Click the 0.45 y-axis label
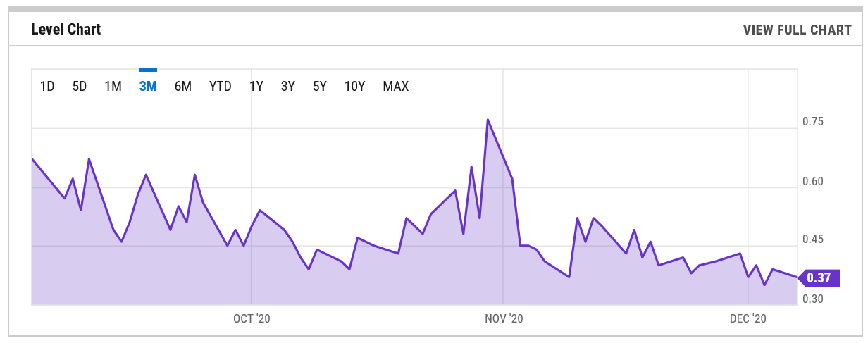Viewport: 868px width, 343px height. (x=813, y=239)
